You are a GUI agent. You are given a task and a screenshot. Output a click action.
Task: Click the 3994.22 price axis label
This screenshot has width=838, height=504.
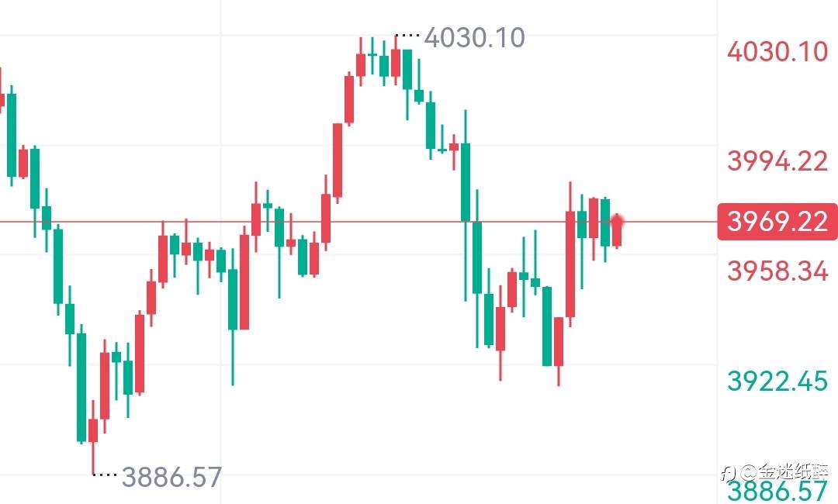click(x=777, y=162)
